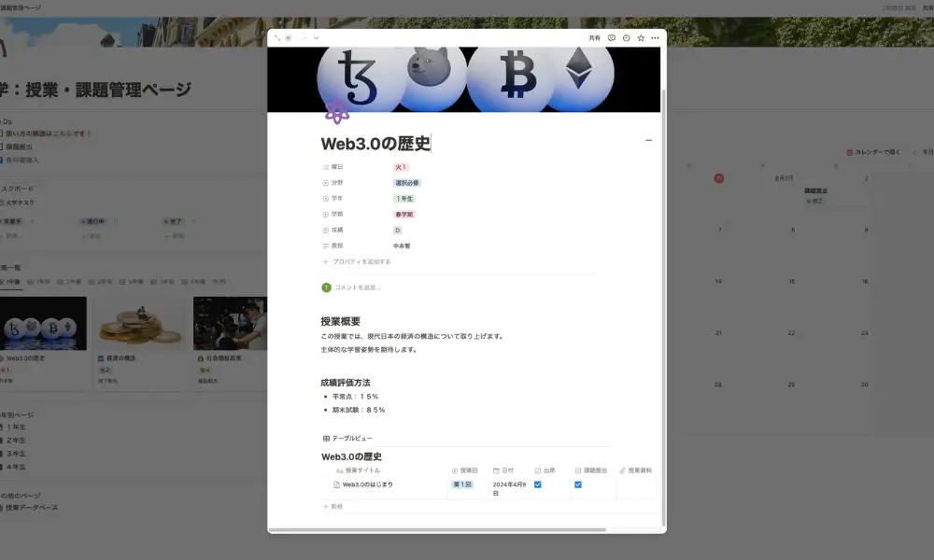Open the 1年生 grade-year dropdown
The height and width of the screenshot is (560, 934).
point(404,199)
